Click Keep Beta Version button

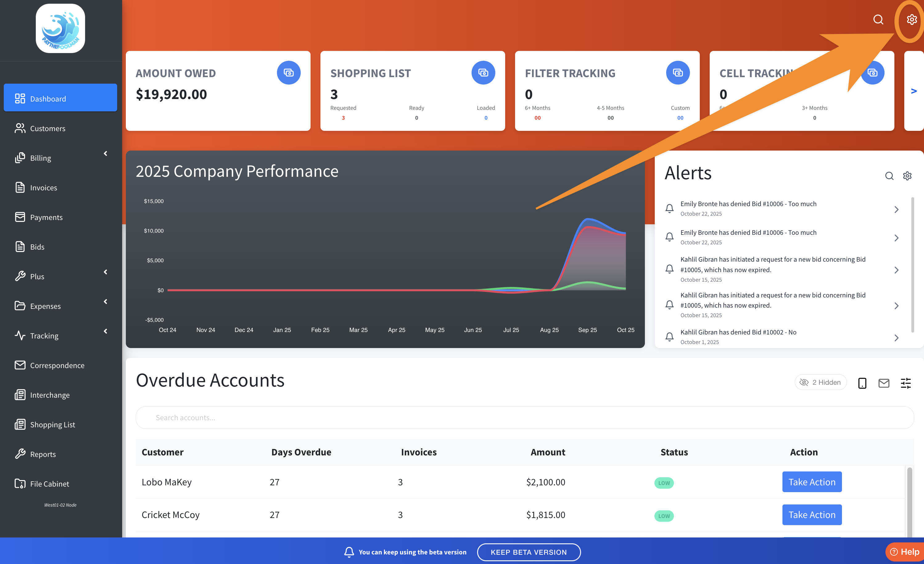tap(528, 552)
